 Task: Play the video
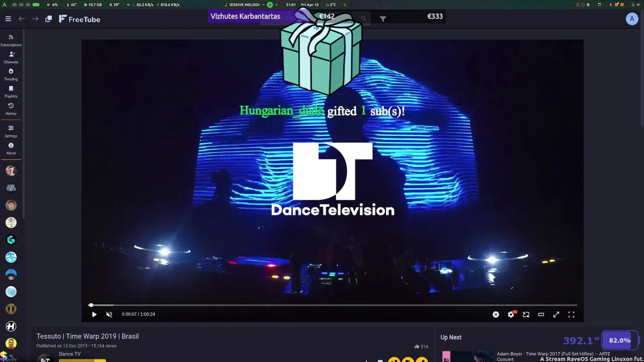coord(94,314)
